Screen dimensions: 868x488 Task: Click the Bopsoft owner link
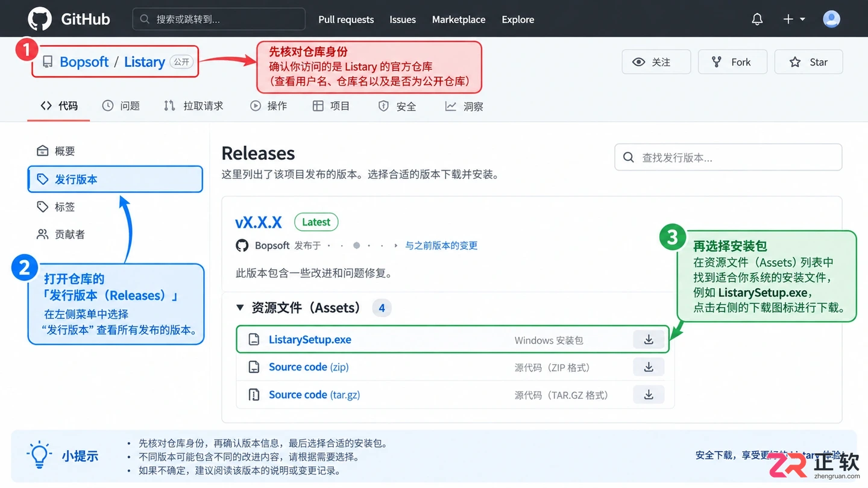point(84,62)
